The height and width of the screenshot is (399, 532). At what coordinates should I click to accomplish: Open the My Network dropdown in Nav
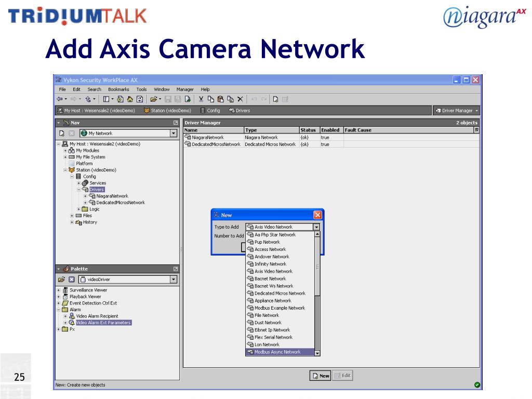(174, 134)
